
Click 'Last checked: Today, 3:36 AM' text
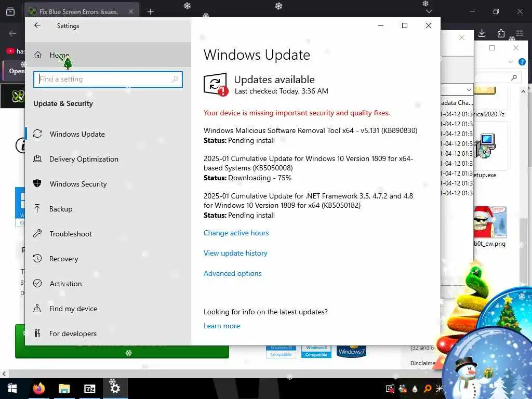(x=281, y=91)
